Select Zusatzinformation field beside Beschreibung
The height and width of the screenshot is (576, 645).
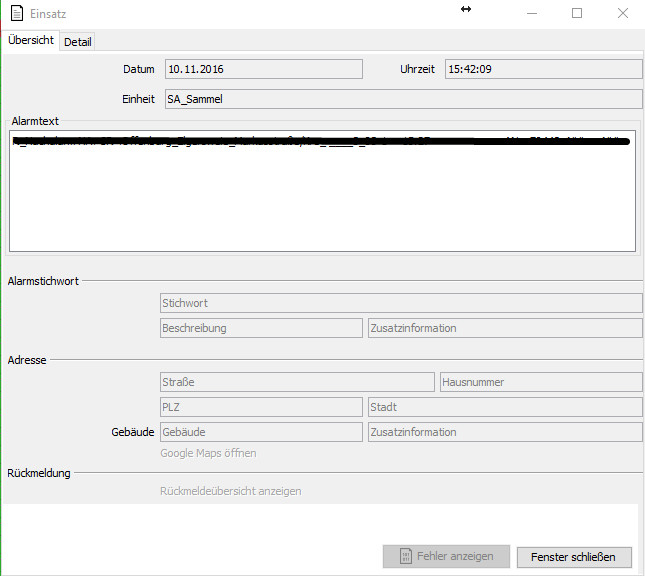click(505, 328)
